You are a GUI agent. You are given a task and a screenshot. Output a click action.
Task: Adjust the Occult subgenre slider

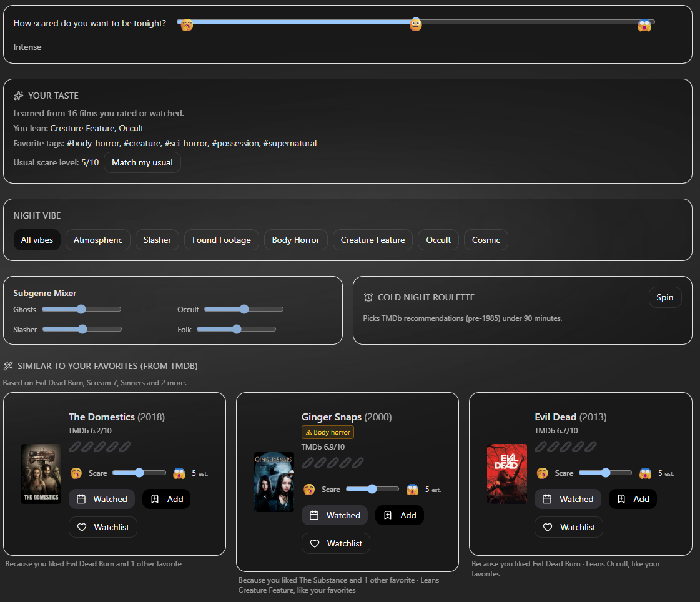coord(244,309)
